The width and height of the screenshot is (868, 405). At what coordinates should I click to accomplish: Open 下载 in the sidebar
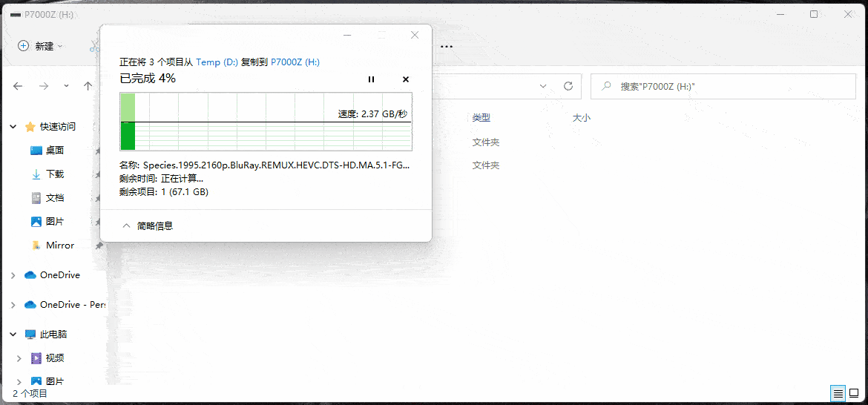(x=55, y=174)
